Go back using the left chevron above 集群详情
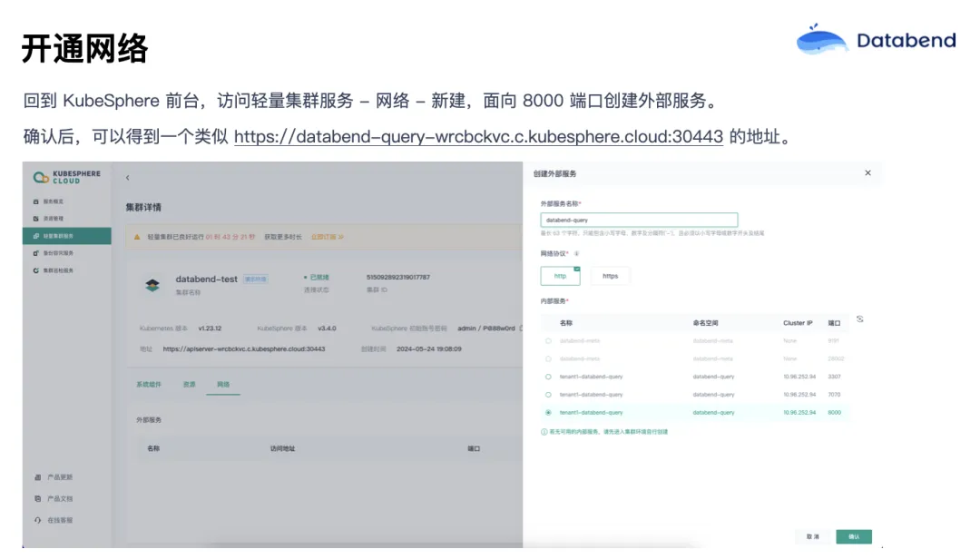980x559 pixels. (128, 178)
